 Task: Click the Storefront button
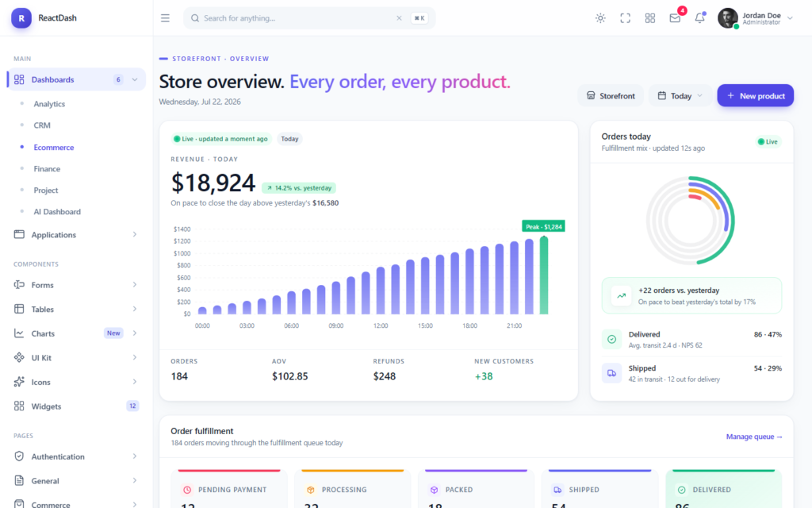[611, 96]
